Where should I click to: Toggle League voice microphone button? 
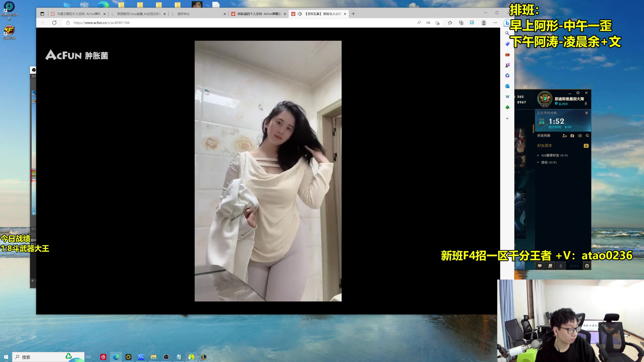pos(561,266)
